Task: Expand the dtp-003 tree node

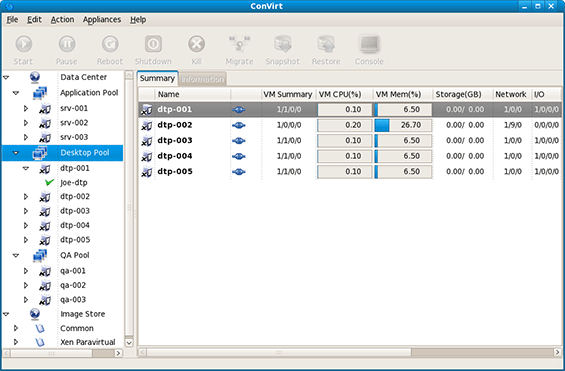Action: pyautogui.click(x=26, y=211)
